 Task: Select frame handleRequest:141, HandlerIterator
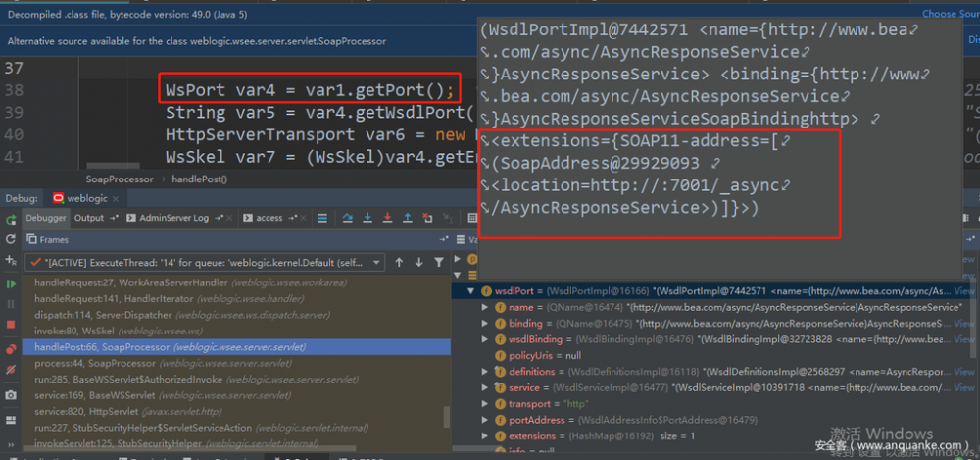[236, 298]
